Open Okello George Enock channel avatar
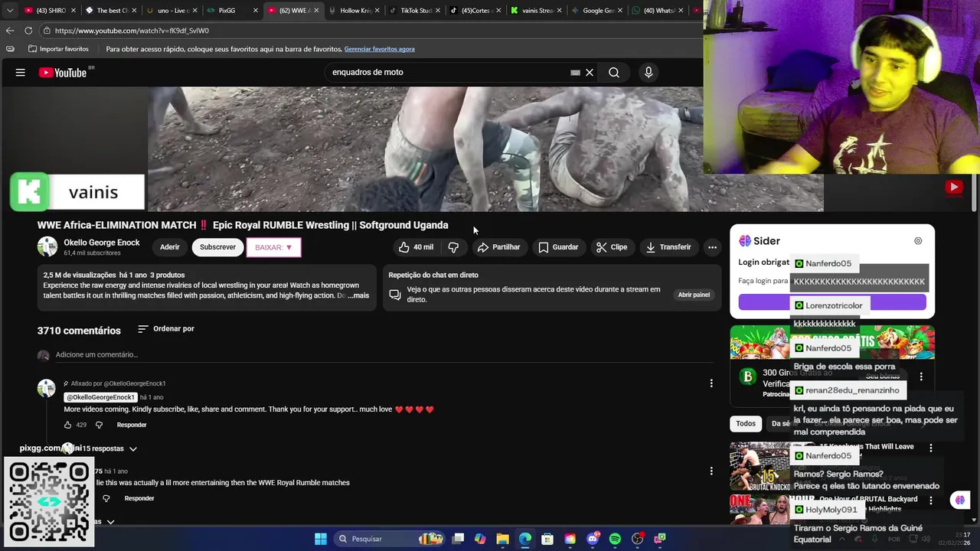This screenshot has height=551, width=980. click(x=47, y=246)
